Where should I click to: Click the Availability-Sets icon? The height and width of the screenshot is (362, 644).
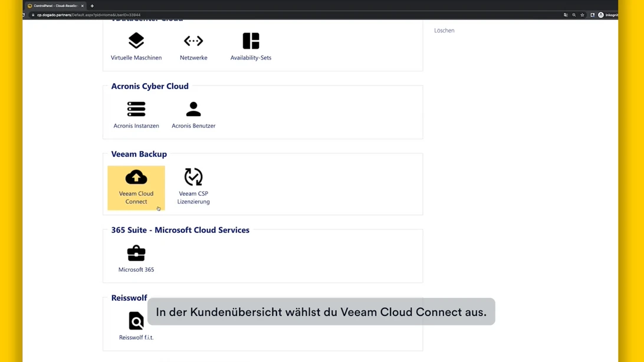point(251,41)
